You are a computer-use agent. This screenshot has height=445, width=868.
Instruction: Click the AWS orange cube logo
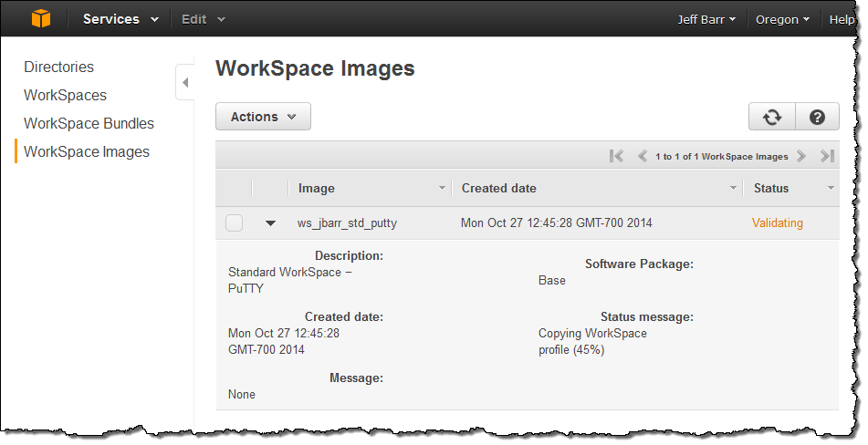[x=41, y=18]
